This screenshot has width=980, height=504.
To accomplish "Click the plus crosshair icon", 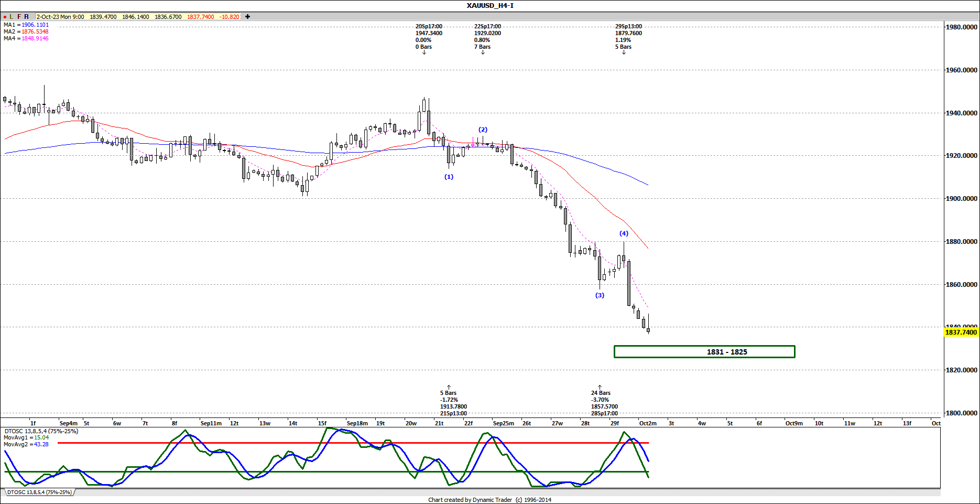I will (247, 17).
